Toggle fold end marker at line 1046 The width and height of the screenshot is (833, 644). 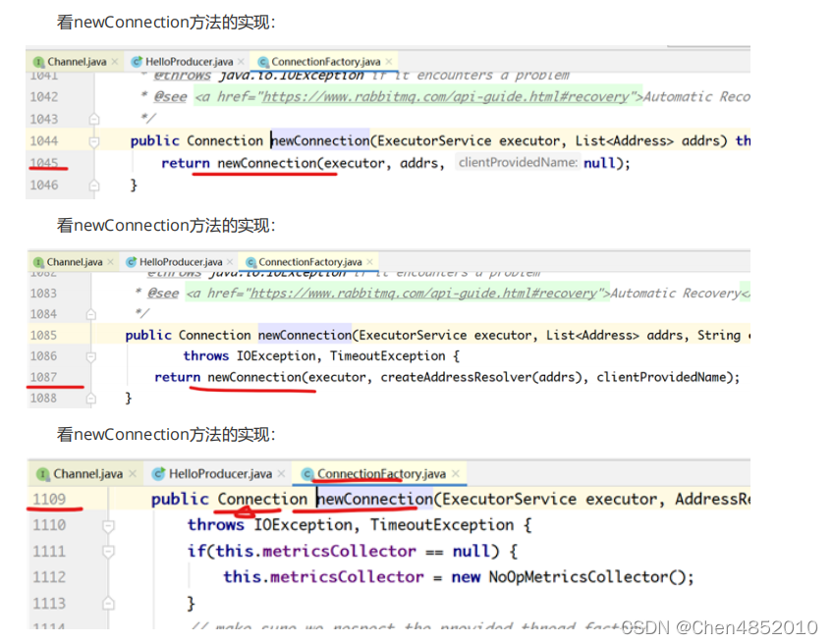tap(94, 186)
